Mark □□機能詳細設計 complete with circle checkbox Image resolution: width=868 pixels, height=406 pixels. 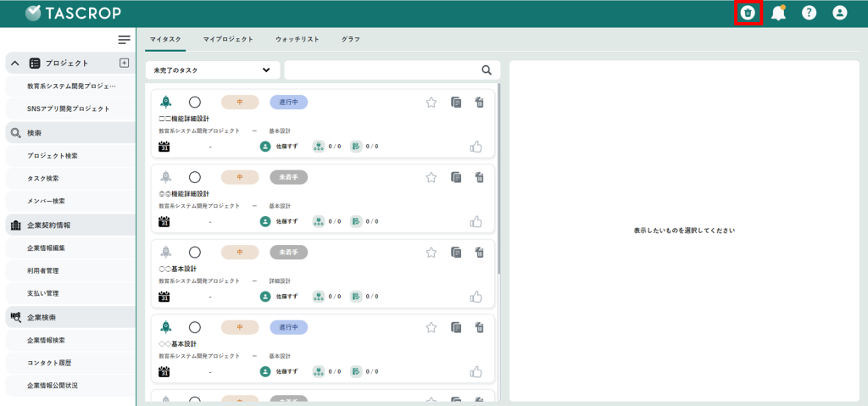pyautogui.click(x=195, y=102)
